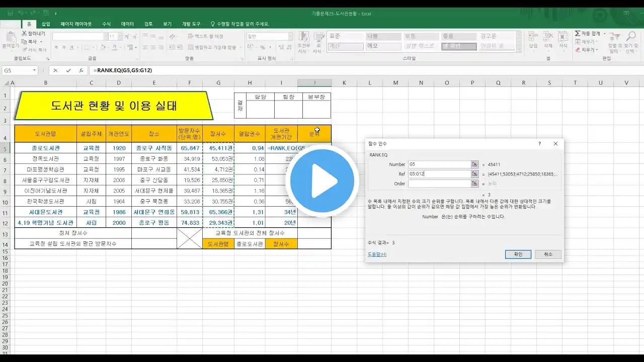Open the font size dropdown showing 11
Viewport: 644px width, 362px height.
pyautogui.click(x=119, y=37)
